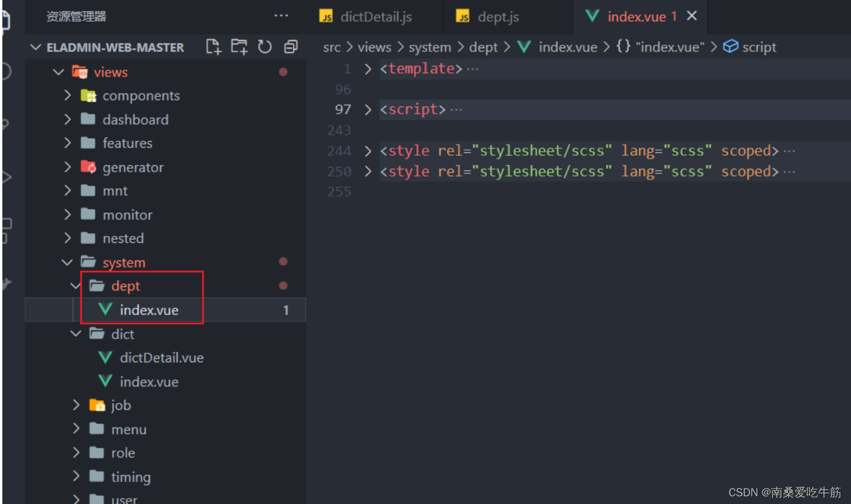This screenshot has height=504, width=851.
Task: Select the mnt folder row
Action: (165, 191)
